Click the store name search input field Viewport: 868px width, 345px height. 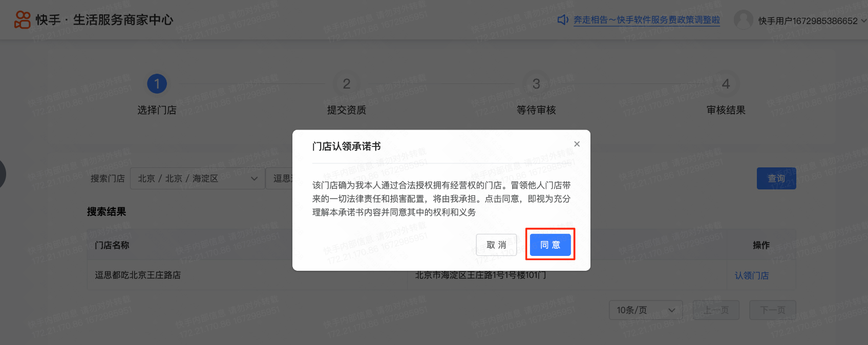[x=280, y=179]
